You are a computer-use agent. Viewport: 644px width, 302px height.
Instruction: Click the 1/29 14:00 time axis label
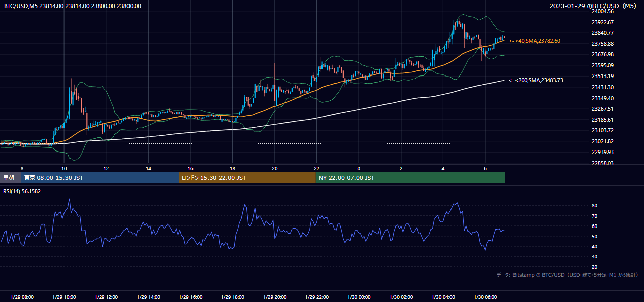click(148, 297)
